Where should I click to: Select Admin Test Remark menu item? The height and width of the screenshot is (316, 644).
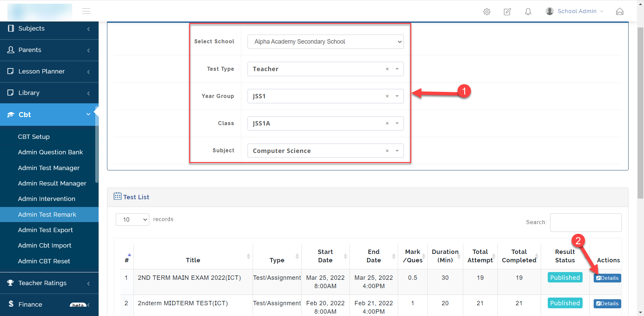(49, 214)
